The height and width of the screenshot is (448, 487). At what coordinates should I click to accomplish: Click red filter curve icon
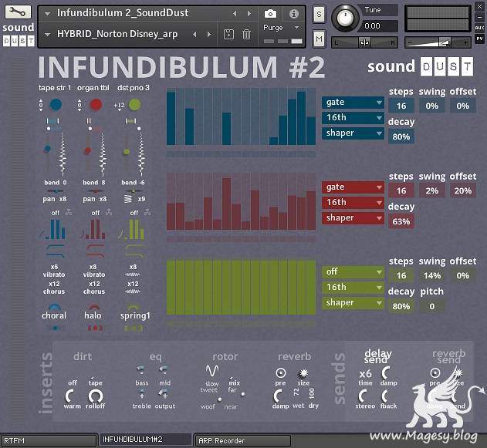(95, 251)
